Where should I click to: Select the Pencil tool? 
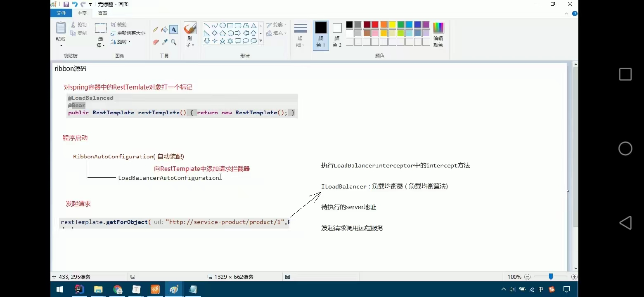tap(155, 30)
